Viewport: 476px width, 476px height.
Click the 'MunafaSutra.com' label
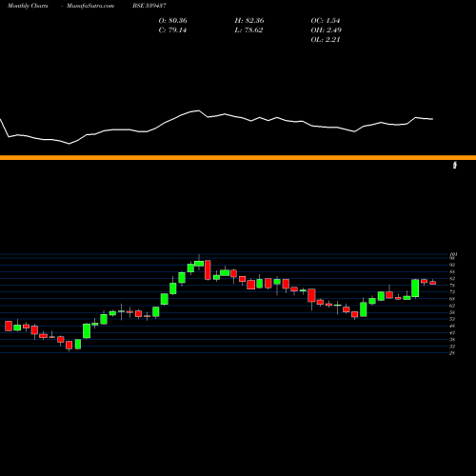(90, 6)
